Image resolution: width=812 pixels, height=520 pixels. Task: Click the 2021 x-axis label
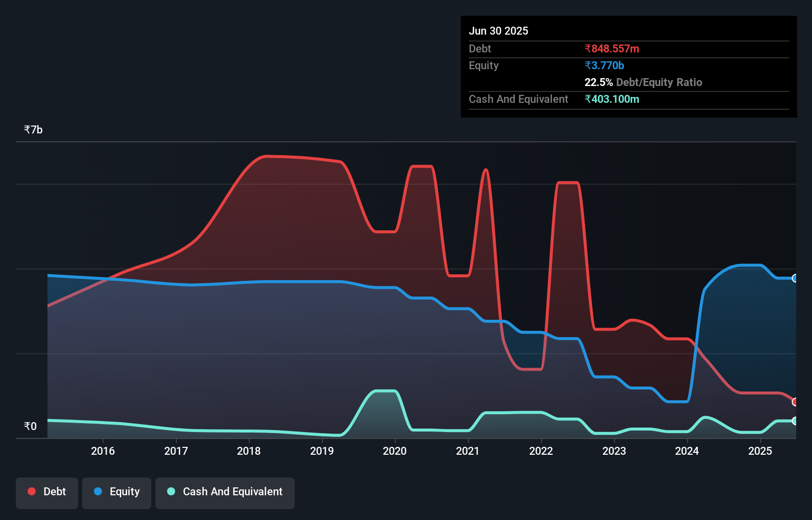coord(468,451)
